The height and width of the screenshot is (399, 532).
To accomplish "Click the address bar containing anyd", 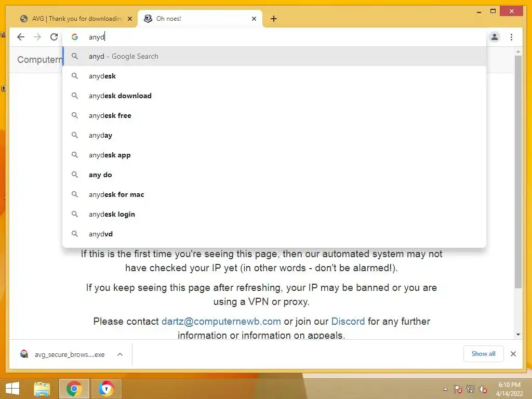I will (274, 37).
